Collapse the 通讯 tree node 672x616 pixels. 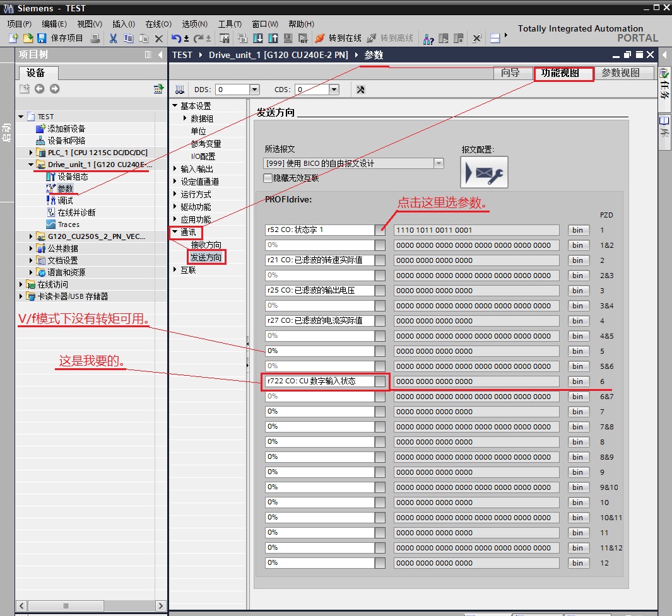(x=175, y=232)
